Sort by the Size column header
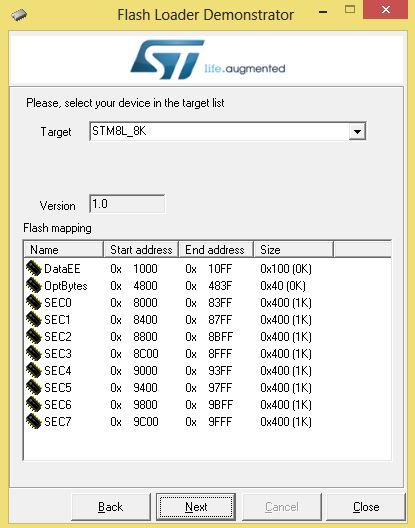This screenshot has height=528, width=415. point(293,250)
